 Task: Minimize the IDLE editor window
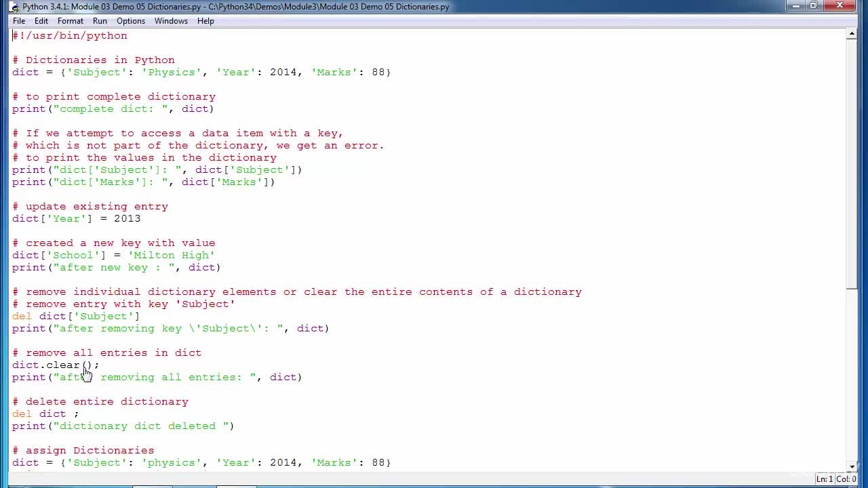coord(795,6)
